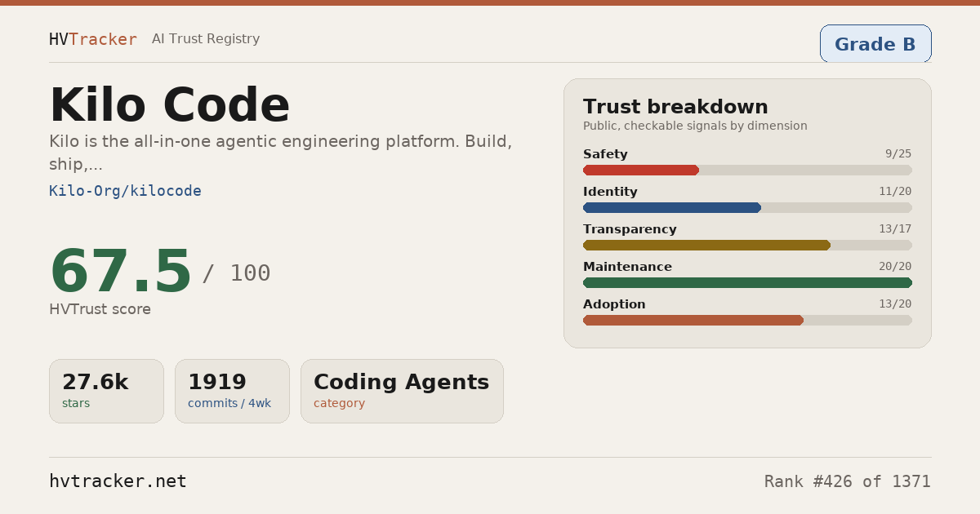Click the Maintenance 20/20 score value
Image resolution: width=980 pixels, height=514 pixels.
pos(895,267)
